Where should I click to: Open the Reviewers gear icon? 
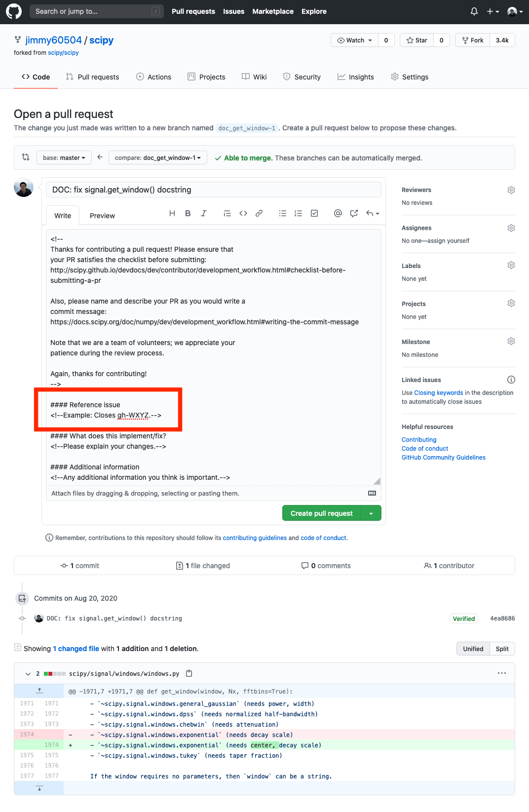coord(511,190)
